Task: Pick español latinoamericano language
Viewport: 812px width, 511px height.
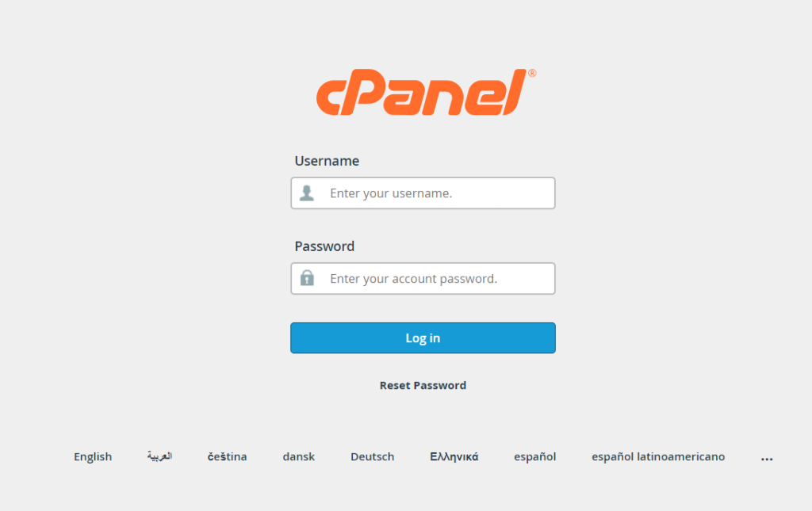Action: [x=657, y=457]
